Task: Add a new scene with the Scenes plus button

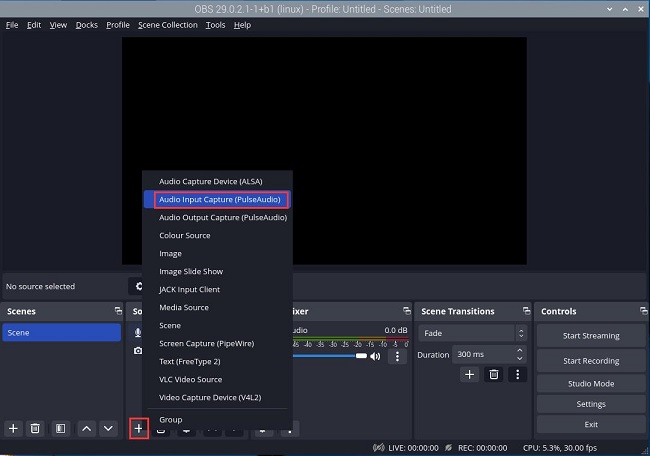Action: pyautogui.click(x=13, y=428)
